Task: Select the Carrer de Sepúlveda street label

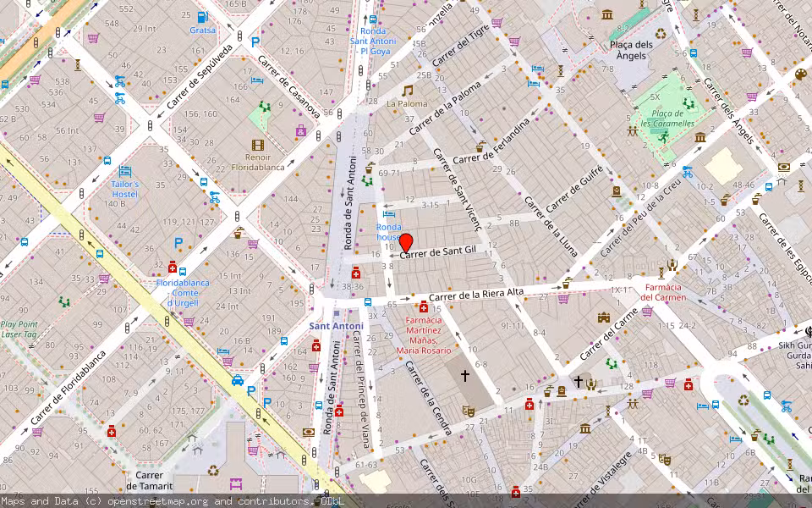Action: (200, 77)
